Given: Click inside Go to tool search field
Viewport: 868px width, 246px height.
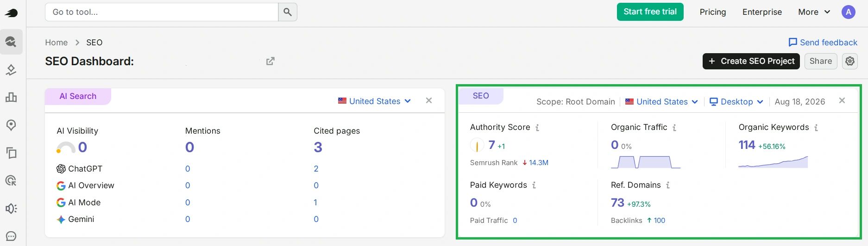Looking at the screenshot, I should click(162, 12).
